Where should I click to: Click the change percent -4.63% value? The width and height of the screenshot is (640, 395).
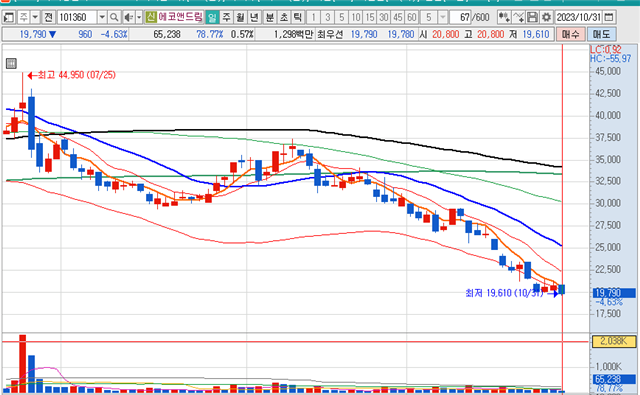pyautogui.click(x=114, y=34)
